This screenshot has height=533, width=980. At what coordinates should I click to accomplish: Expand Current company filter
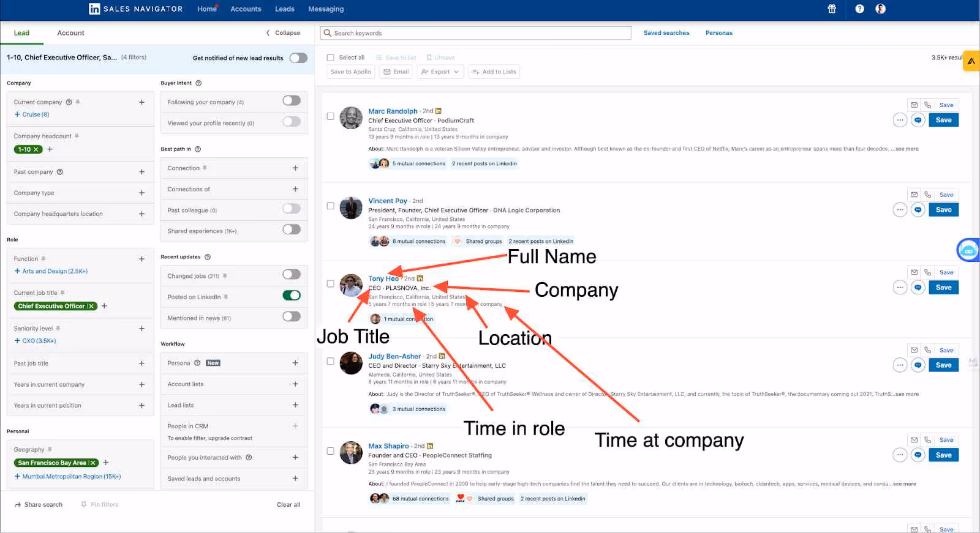tap(141, 102)
